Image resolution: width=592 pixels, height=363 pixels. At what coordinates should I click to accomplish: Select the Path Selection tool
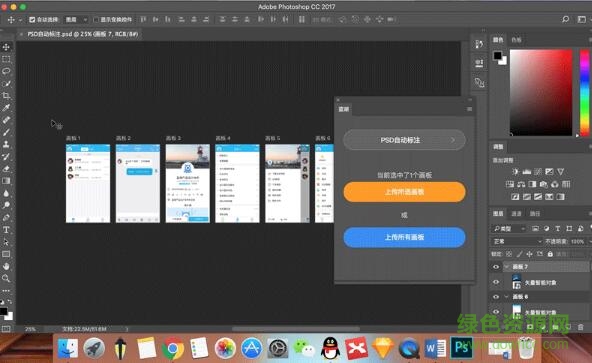6,242
